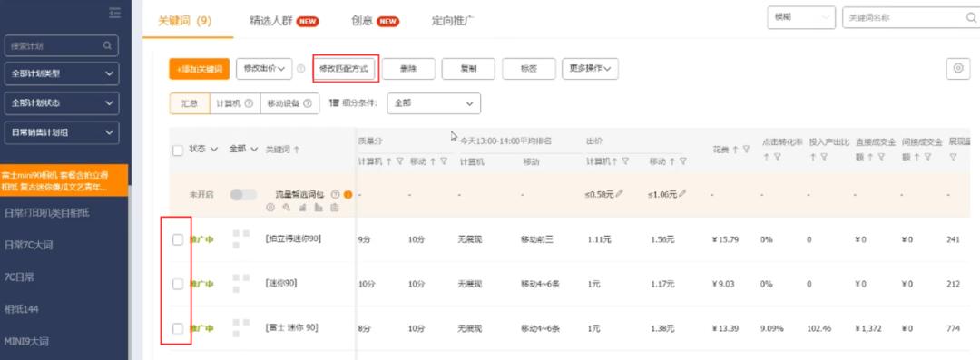Open filter funnel under 展现量 column
This screenshot has height=360, width=980.
click(x=953, y=158)
